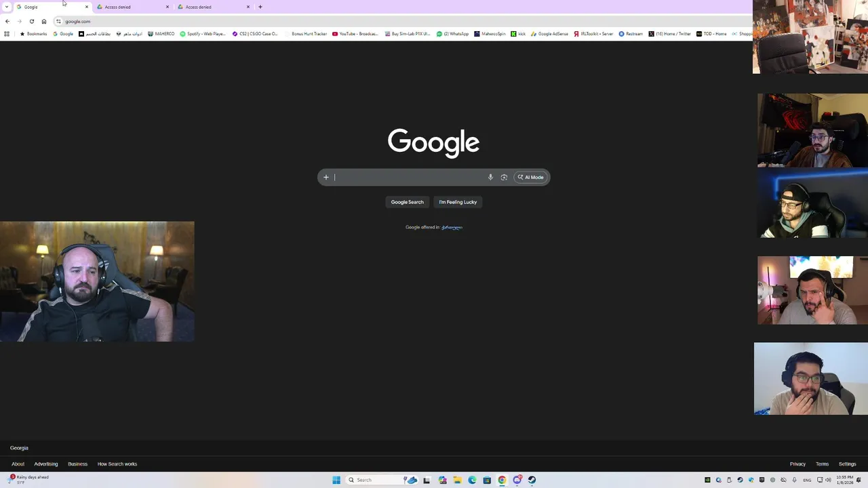868x488 pixels.
Task: Click the Business footer link
Action: point(77,464)
